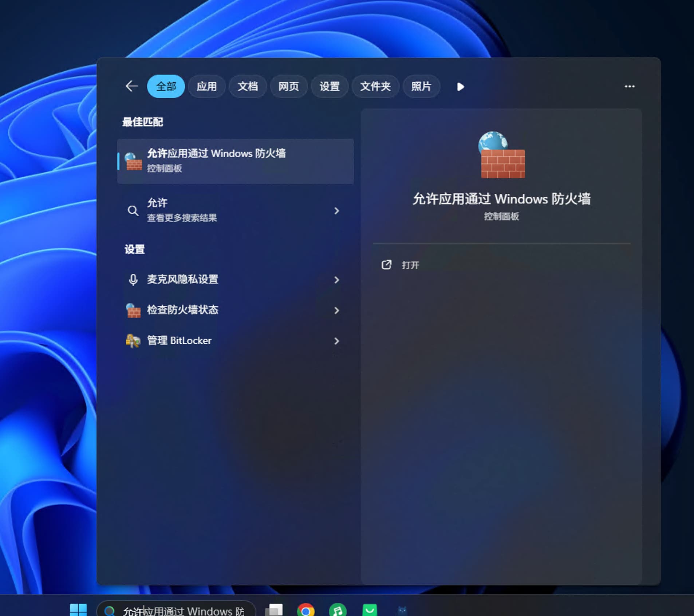
Task: Switch to the 设置 search filter tab
Action: click(x=329, y=86)
